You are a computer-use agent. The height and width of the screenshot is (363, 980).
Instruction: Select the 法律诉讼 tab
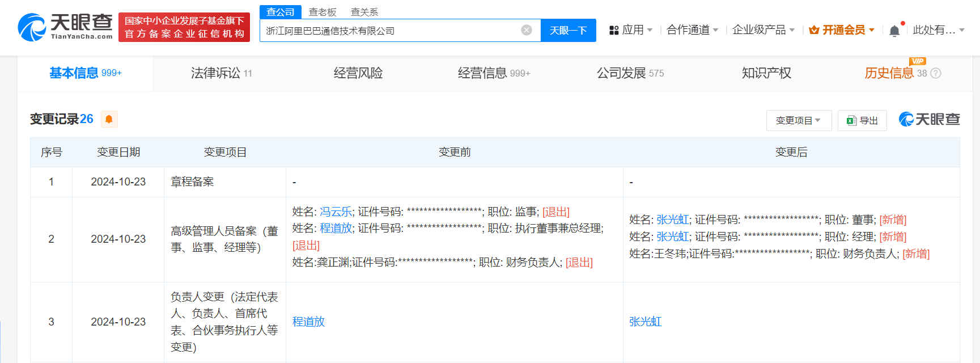[x=222, y=73]
